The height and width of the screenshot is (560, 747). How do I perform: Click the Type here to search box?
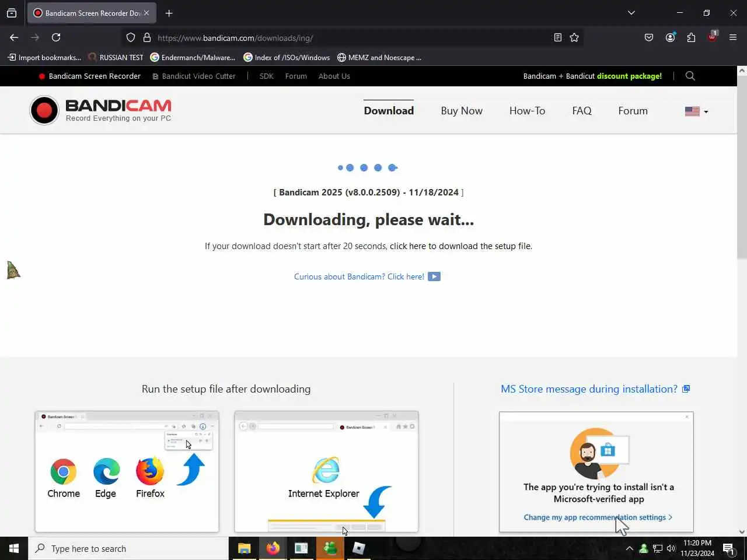pos(128,548)
